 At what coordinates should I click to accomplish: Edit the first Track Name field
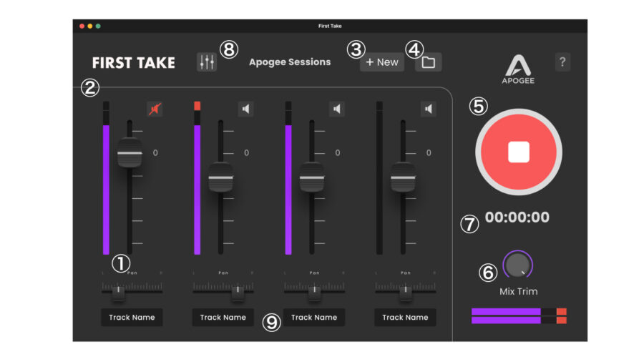click(132, 317)
